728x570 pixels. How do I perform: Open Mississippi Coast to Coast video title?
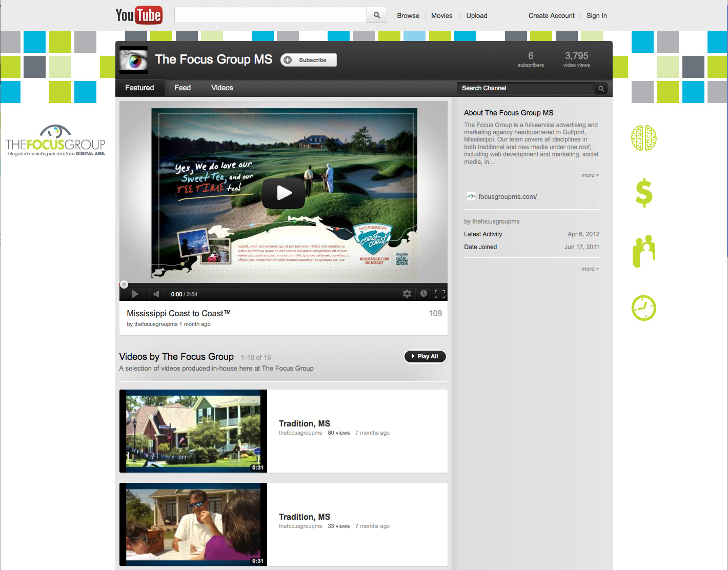tap(178, 313)
